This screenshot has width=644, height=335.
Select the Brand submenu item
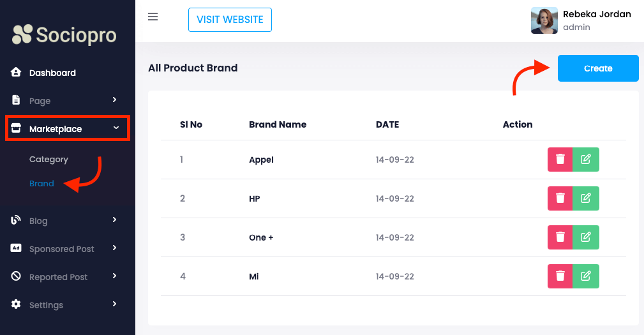pos(41,184)
